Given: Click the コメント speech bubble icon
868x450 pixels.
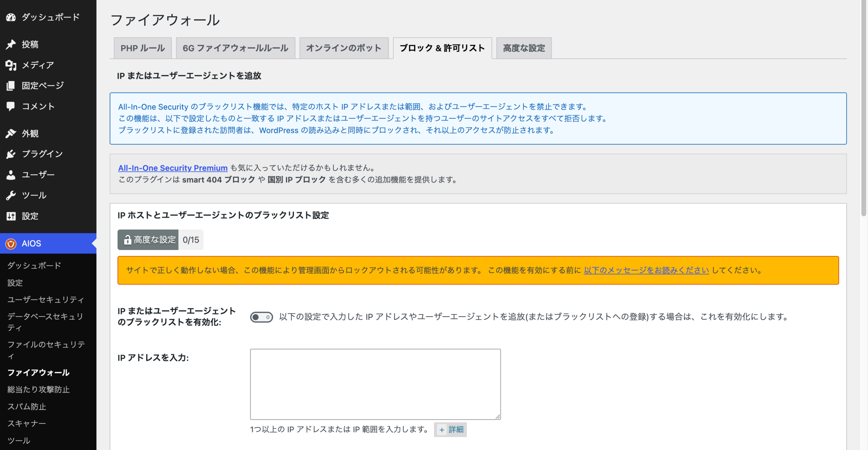Looking at the screenshot, I should 11,106.
